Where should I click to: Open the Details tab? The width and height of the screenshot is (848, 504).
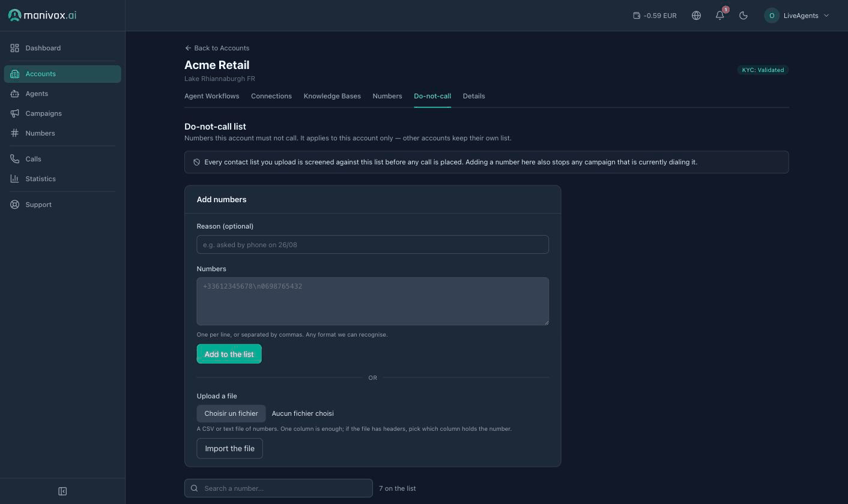point(474,96)
